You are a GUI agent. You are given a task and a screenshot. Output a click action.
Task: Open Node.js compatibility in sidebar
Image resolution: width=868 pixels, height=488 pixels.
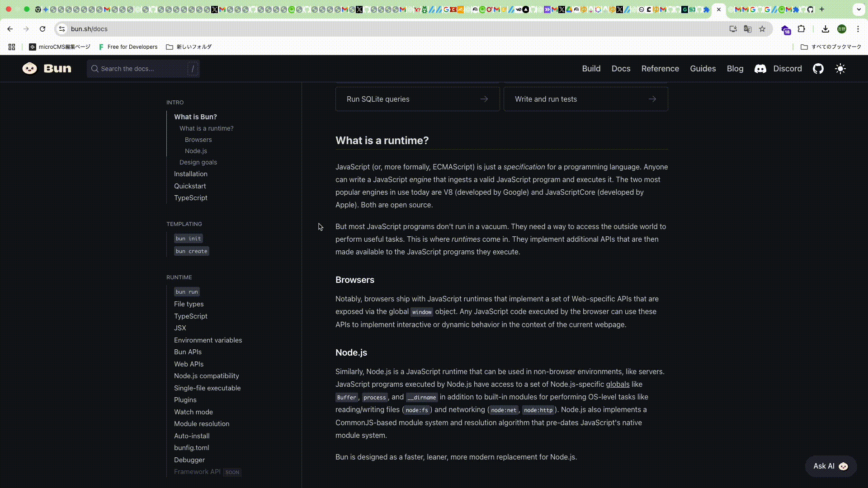tap(207, 376)
